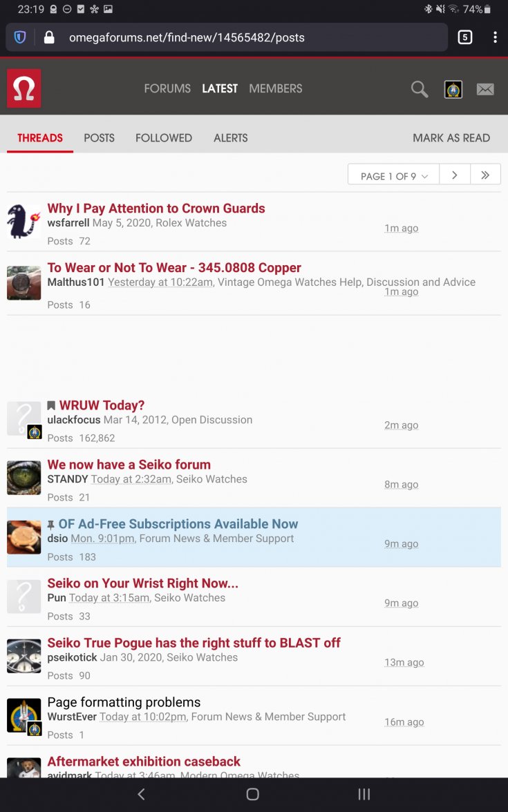Switch to the Posts tab

point(99,138)
